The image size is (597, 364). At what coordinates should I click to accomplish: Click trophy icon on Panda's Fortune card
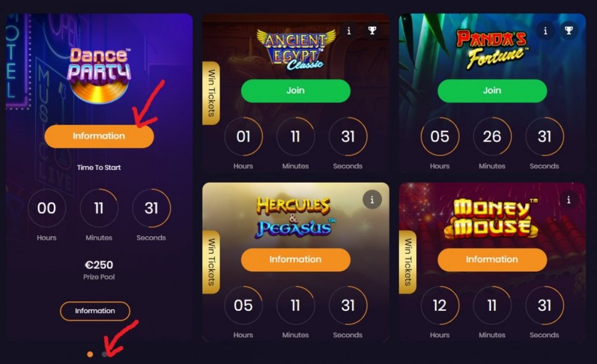pyautogui.click(x=568, y=31)
